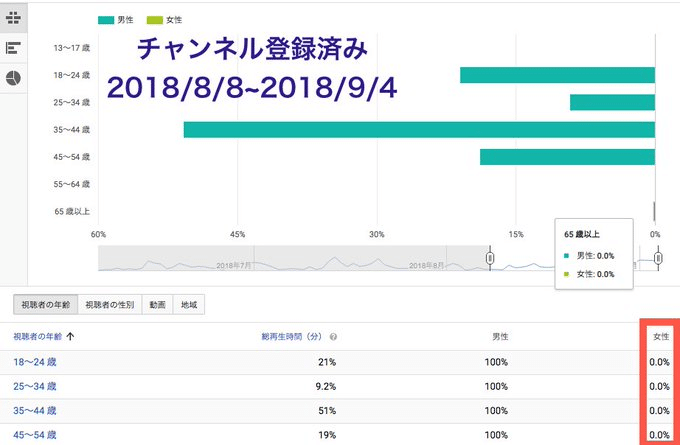Toggle the 女性 legend series
The height and width of the screenshot is (445, 680).
(163, 19)
